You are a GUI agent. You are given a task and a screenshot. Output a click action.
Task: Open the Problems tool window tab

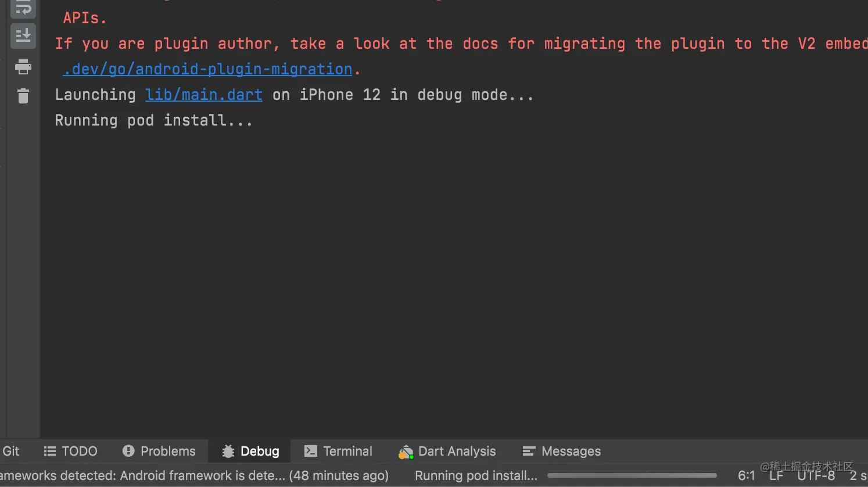click(x=159, y=451)
